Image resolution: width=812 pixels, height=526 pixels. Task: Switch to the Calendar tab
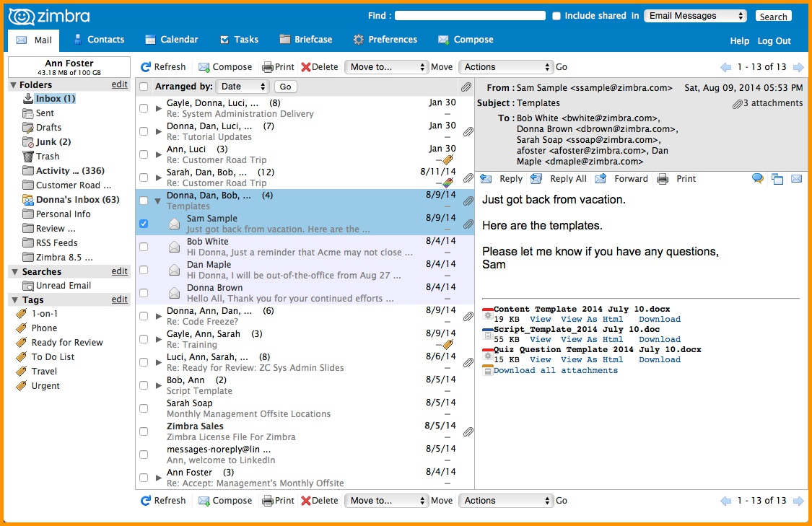tap(171, 40)
